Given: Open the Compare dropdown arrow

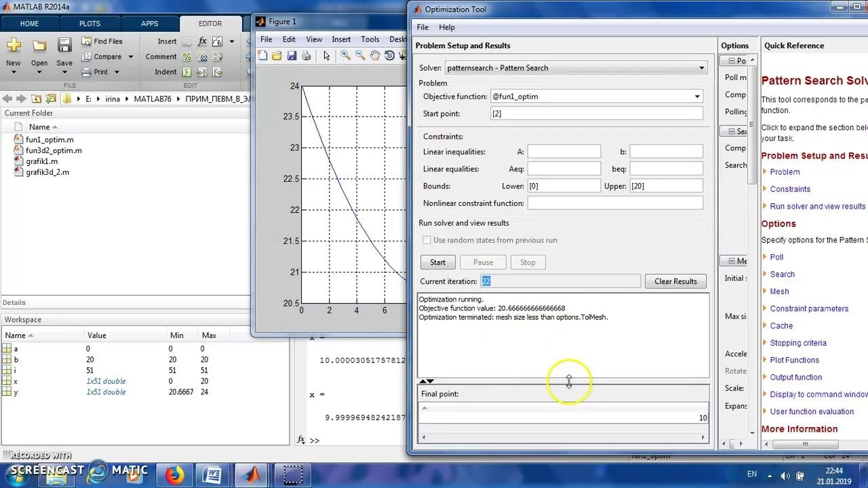Looking at the screenshot, I should 131,57.
